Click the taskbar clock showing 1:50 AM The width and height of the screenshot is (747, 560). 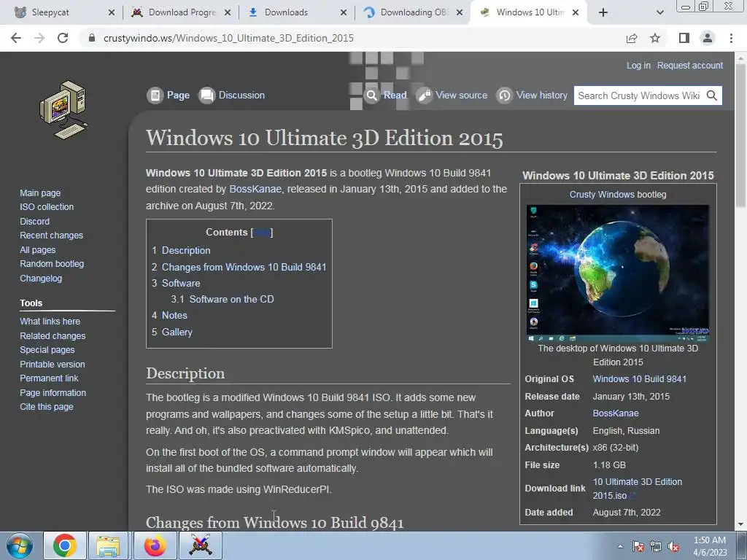pos(710,546)
